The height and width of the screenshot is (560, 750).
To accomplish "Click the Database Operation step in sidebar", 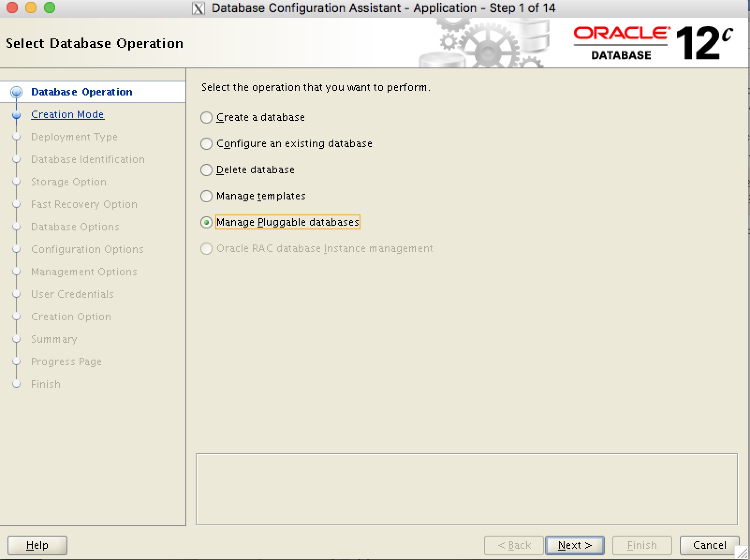I will coord(81,92).
